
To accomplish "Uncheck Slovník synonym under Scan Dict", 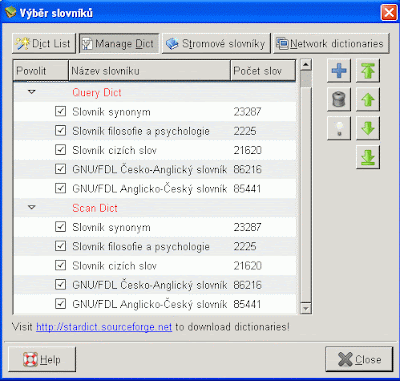I will pyautogui.click(x=60, y=227).
